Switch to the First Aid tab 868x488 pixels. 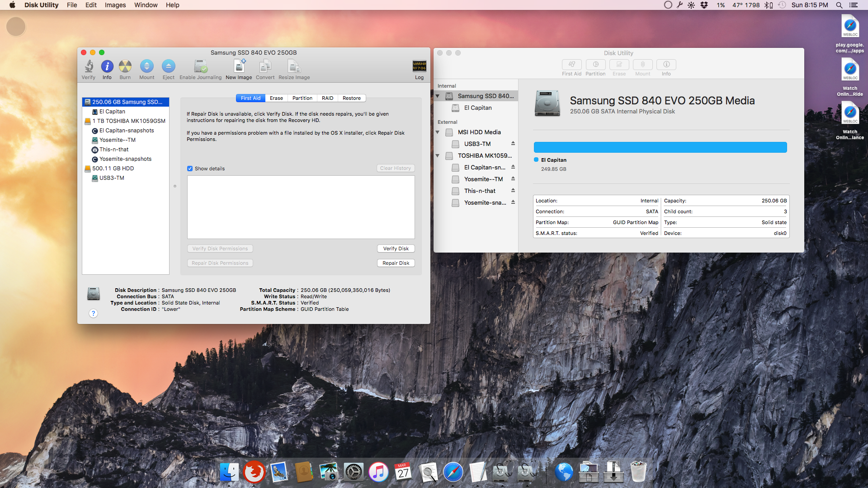(250, 98)
